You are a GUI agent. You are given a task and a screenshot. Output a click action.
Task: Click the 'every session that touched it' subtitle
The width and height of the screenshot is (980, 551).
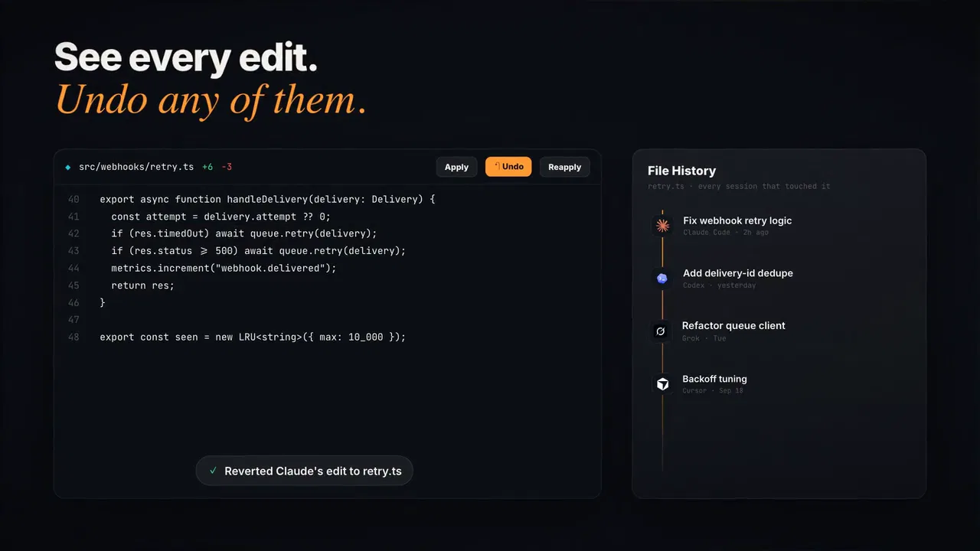[739, 186]
